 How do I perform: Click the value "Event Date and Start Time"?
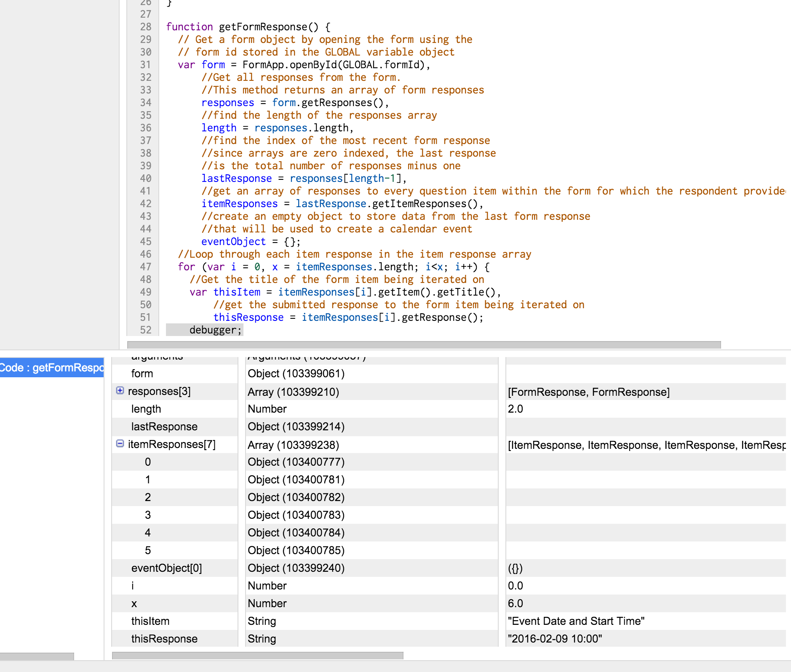[576, 621]
